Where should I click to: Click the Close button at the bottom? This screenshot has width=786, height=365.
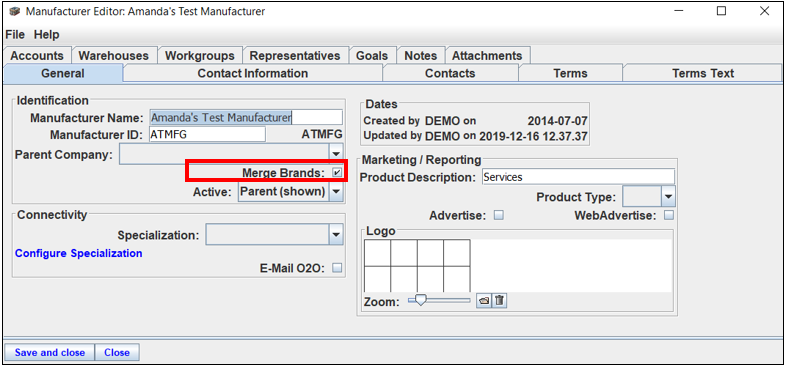[117, 352]
